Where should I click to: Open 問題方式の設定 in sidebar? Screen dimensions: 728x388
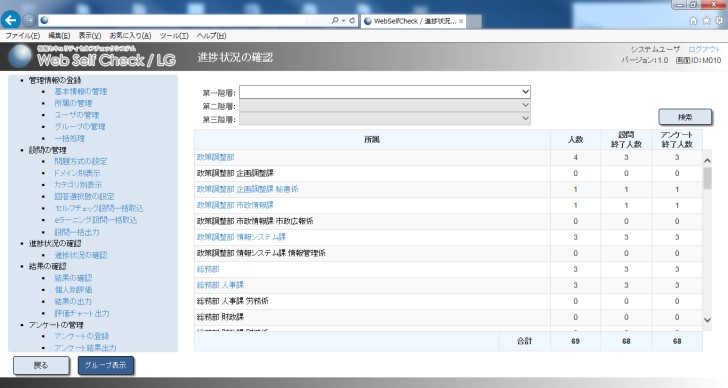[81, 161]
